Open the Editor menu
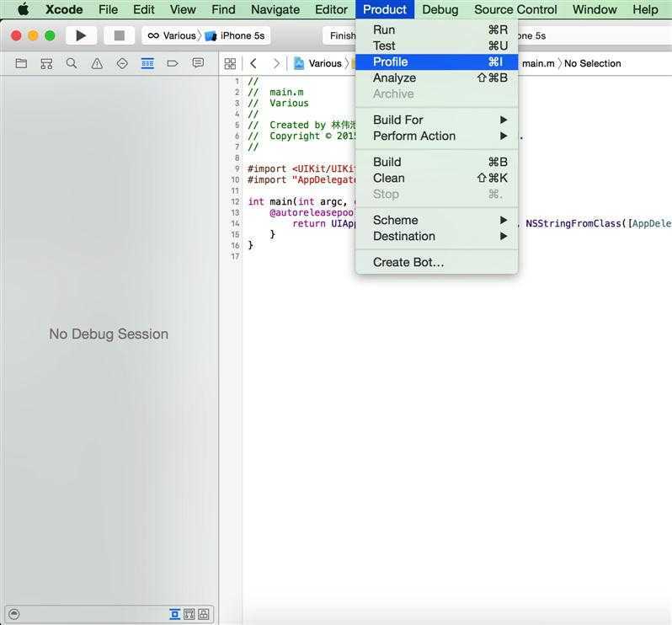This screenshot has width=672, height=625. click(x=331, y=9)
